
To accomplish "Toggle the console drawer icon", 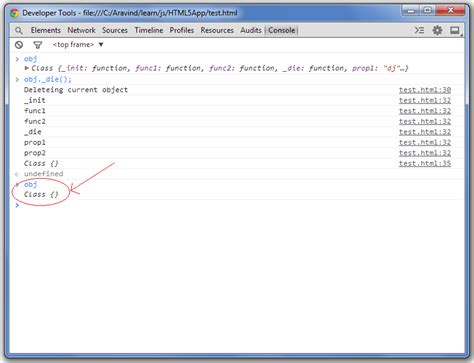I will click(x=419, y=30).
